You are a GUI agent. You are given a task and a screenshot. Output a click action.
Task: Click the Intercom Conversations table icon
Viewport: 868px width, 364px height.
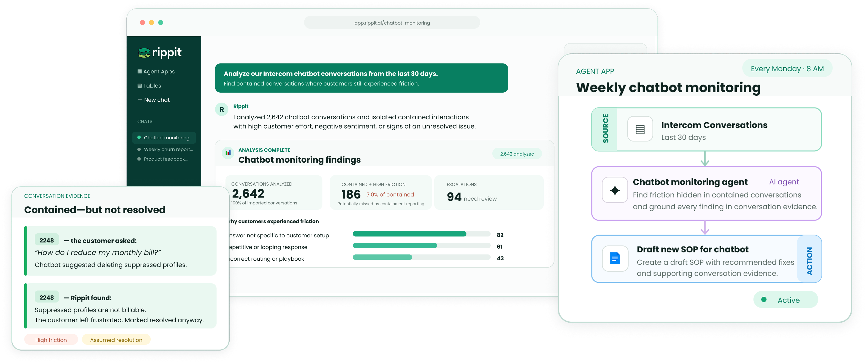[x=640, y=129]
